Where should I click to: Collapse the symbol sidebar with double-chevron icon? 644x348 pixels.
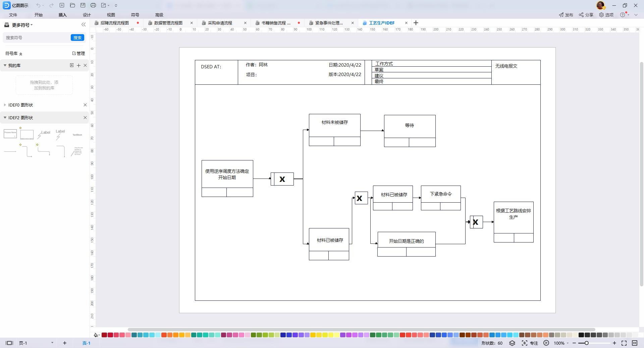84,24
